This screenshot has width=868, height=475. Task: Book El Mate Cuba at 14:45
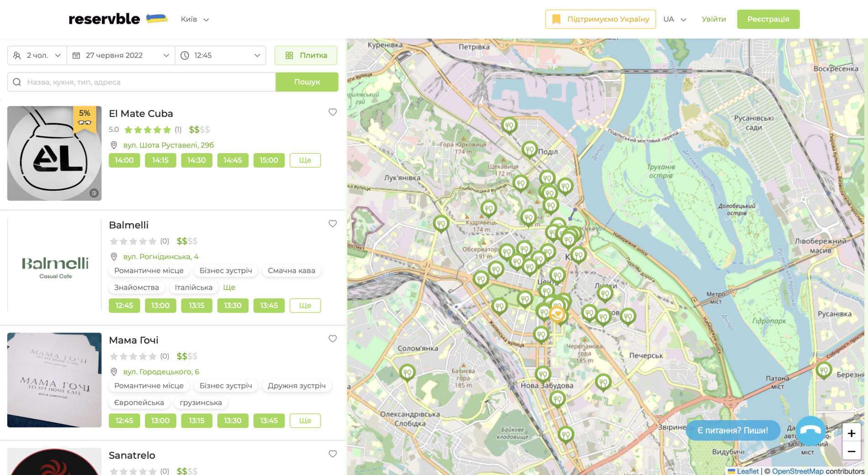(233, 160)
